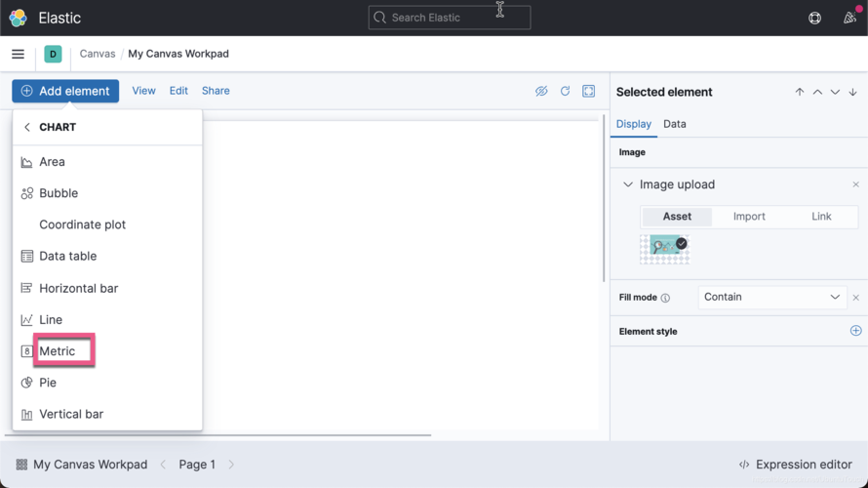The height and width of the screenshot is (488, 868).
Task: Switch to Data tab
Action: point(674,124)
